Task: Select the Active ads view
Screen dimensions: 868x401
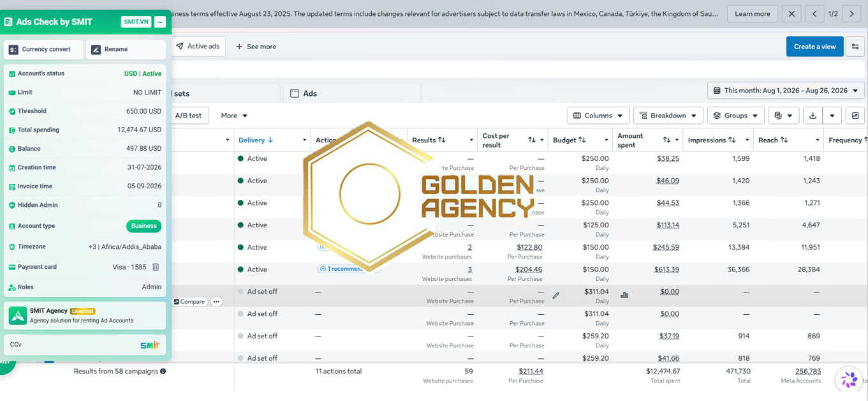Action: tap(198, 47)
